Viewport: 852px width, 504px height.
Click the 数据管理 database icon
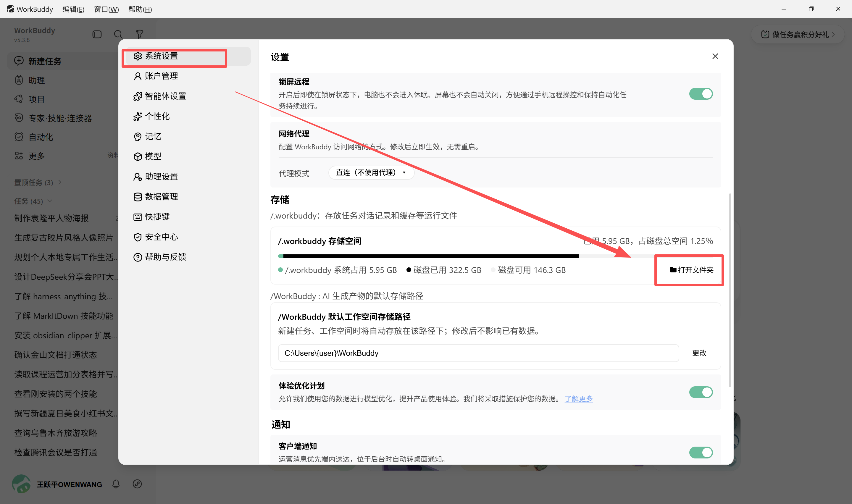pyautogui.click(x=138, y=197)
